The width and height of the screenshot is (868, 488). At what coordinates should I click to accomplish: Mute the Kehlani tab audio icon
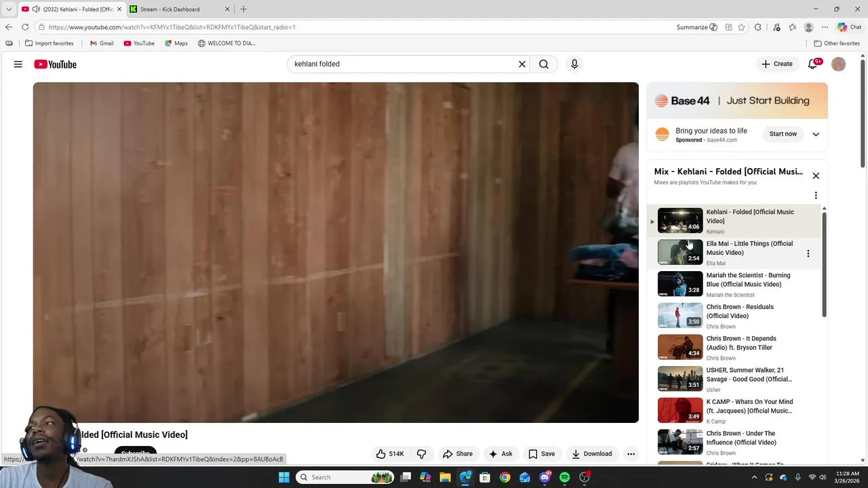tap(36, 9)
